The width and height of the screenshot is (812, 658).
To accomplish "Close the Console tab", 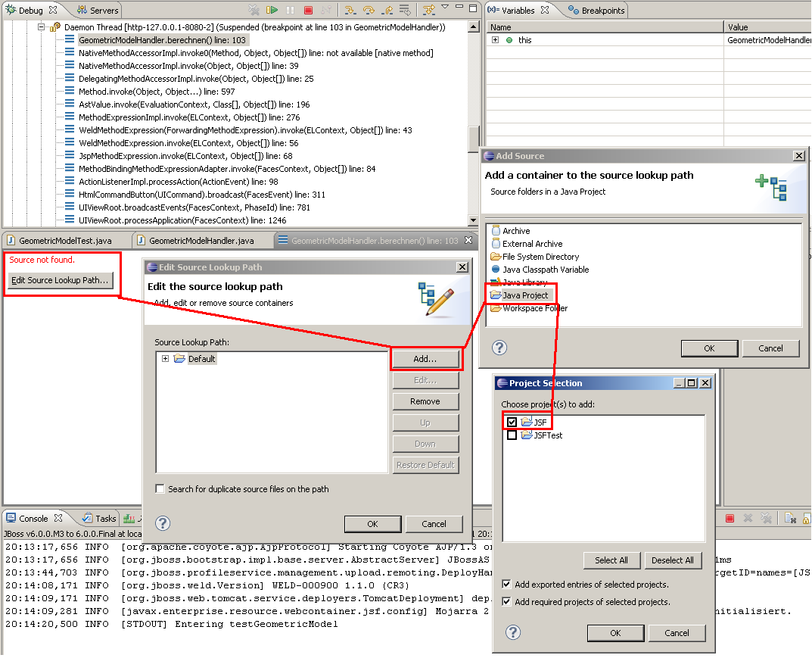I will tap(58, 518).
